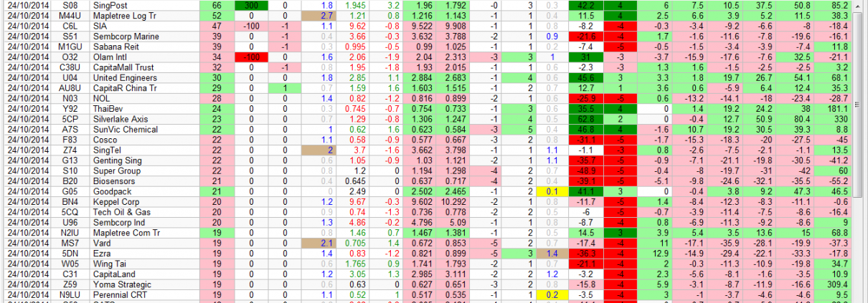Select the 181.1 value in ThaiBev row
This screenshot has width=868, height=303.
(846, 108)
